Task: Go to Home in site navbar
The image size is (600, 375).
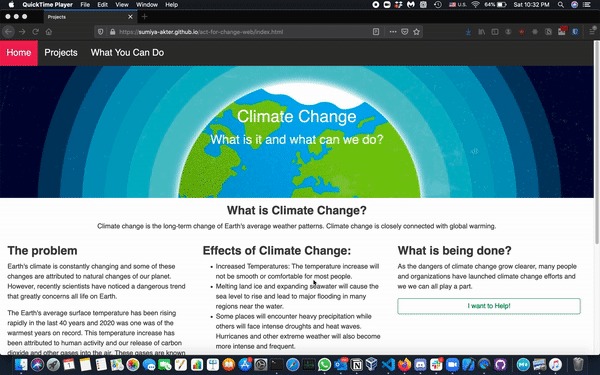Action: 19,53
